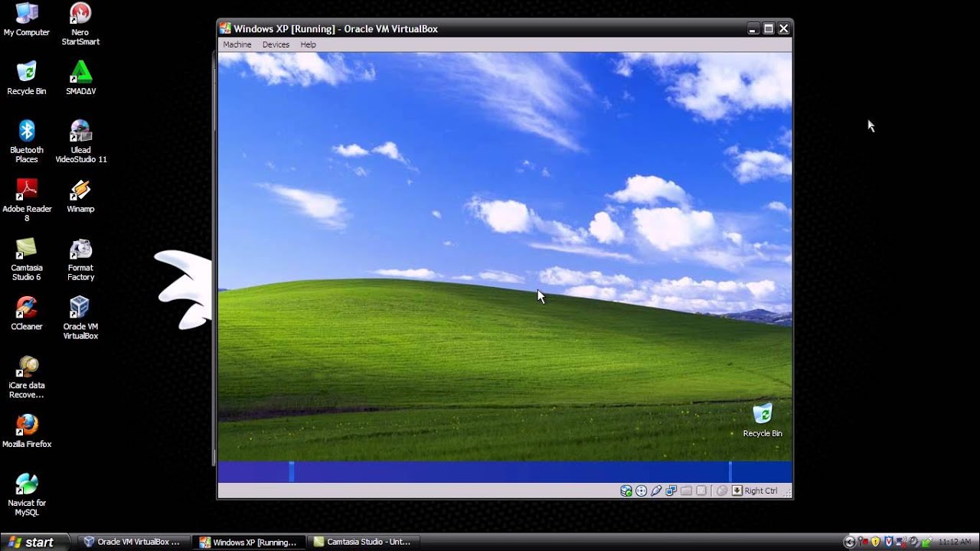Click the optical CD drive status icon
This screenshot has height=551, width=980.
[x=641, y=491]
